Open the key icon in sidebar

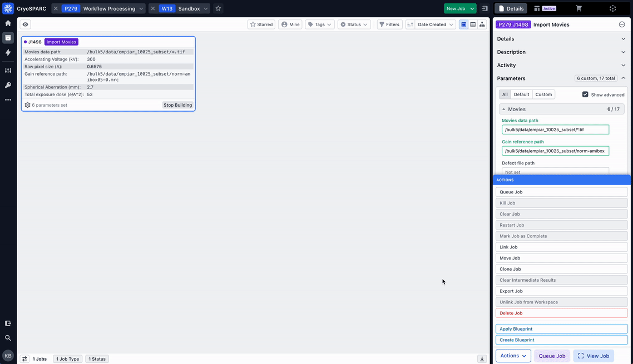coord(8,85)
